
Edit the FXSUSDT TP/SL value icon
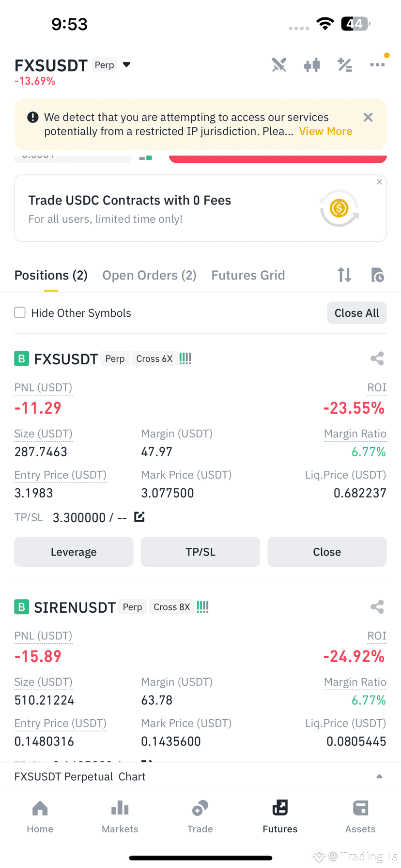click(139, 517)
